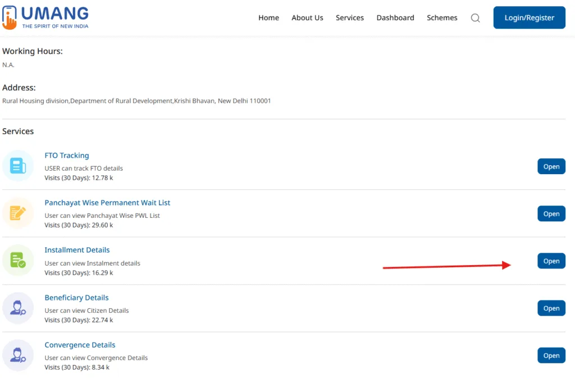Follow the FTO Tracking title link
This screenshot has height=392, width=575.
pos(67,156)
